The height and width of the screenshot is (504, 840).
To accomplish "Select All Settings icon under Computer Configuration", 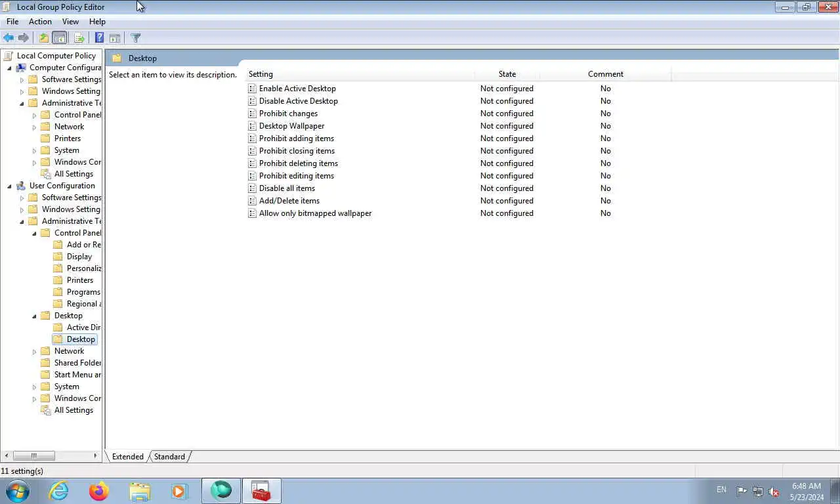I will (x=46, y=174).
